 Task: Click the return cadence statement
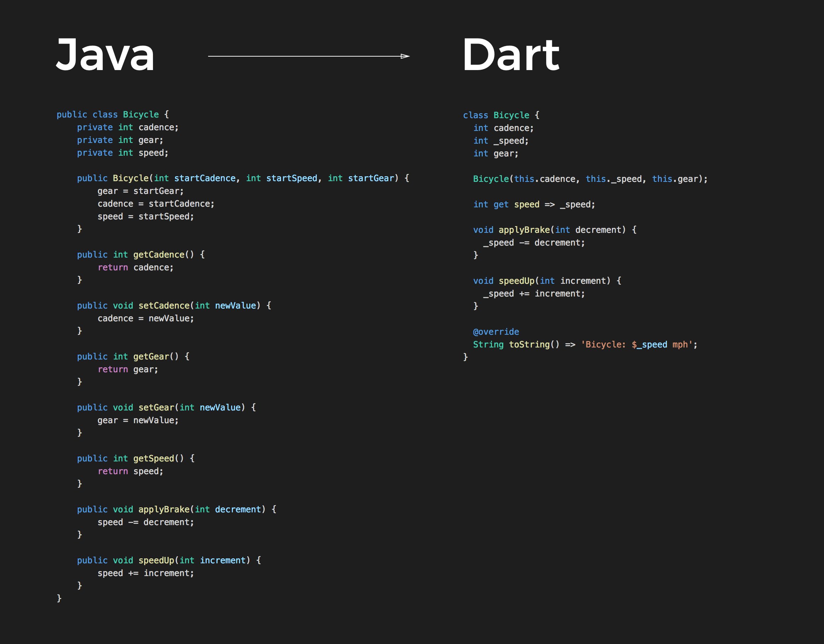[135, 267]
